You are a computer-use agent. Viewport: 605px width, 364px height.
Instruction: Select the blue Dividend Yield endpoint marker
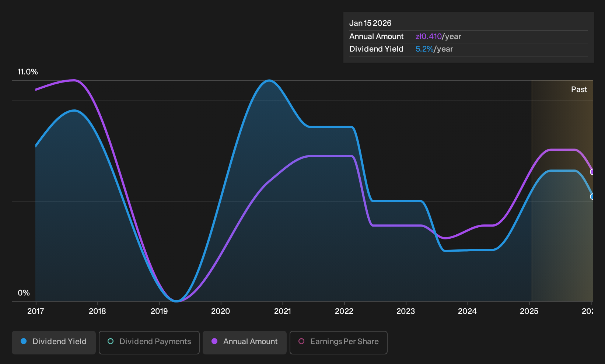592,197
